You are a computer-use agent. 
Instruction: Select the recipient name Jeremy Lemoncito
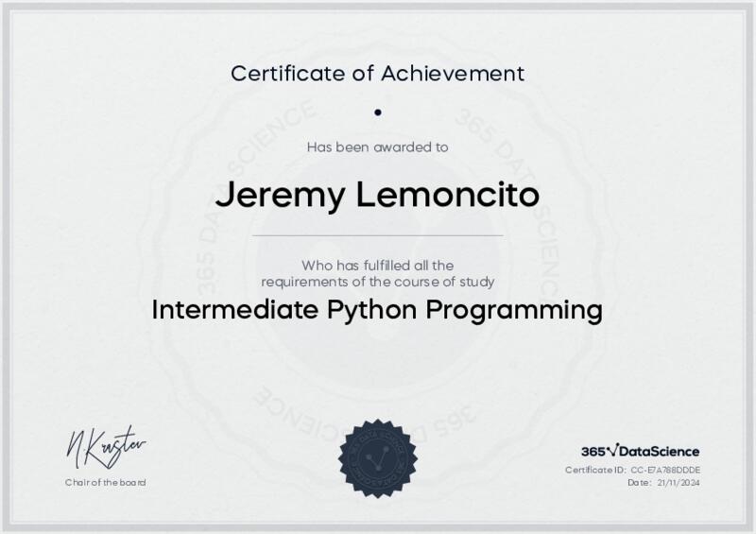coord(378,195)
